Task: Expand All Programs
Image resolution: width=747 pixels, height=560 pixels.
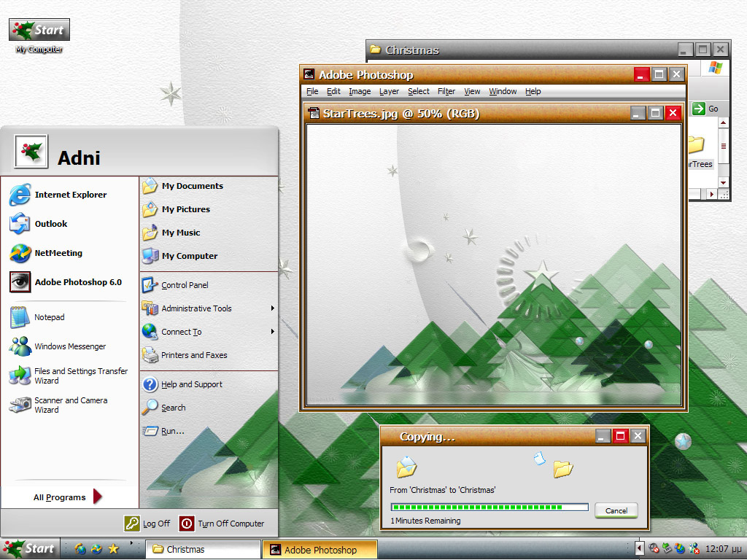Action: coord(68,497)
